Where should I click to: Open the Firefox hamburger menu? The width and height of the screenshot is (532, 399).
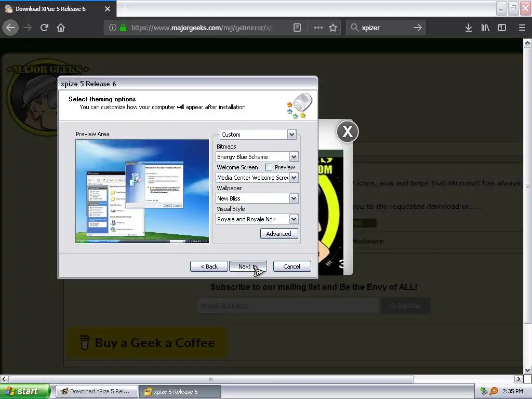(x=522, y=28)
